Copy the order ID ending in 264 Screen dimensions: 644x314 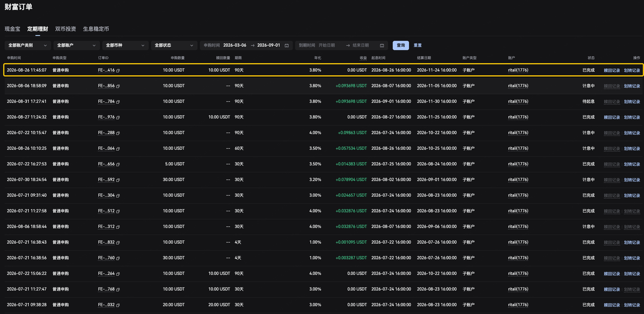click(x=118, y=274)
